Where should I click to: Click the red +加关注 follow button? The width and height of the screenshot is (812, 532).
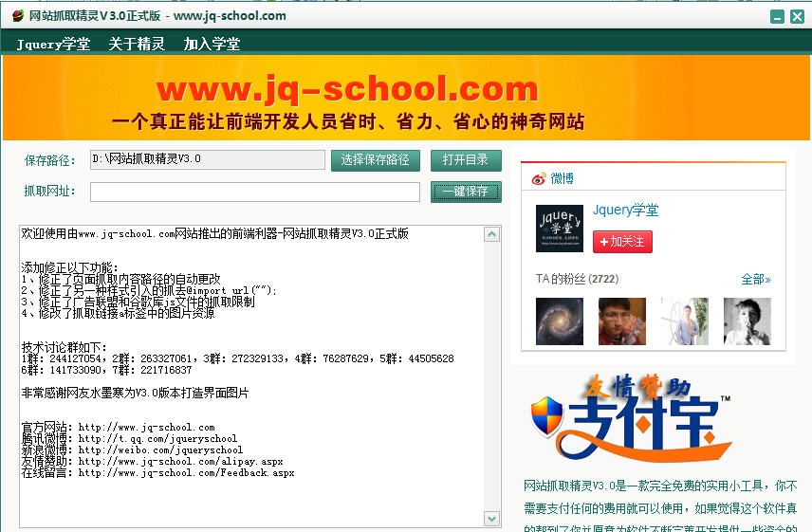point(622,242)
